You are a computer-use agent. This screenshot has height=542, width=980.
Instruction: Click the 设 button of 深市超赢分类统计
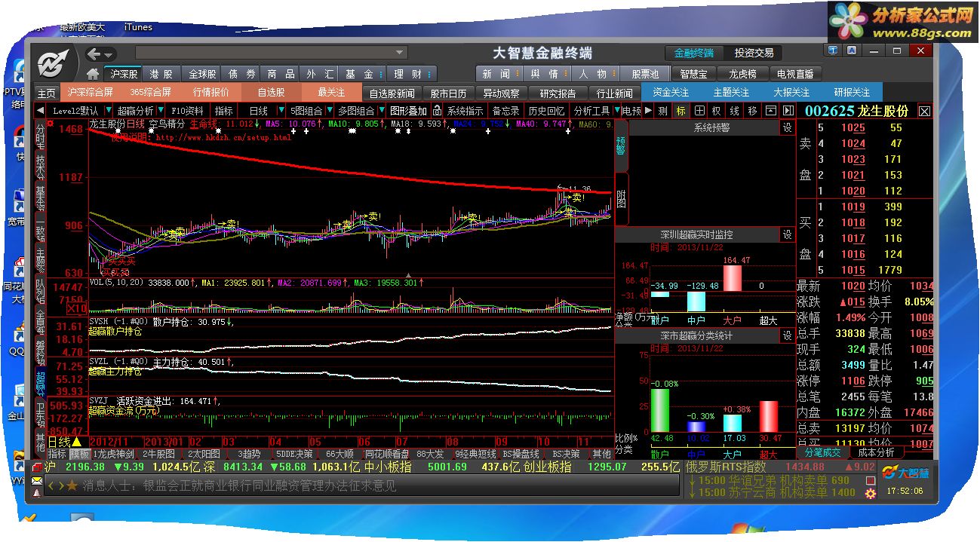[787, 335]
